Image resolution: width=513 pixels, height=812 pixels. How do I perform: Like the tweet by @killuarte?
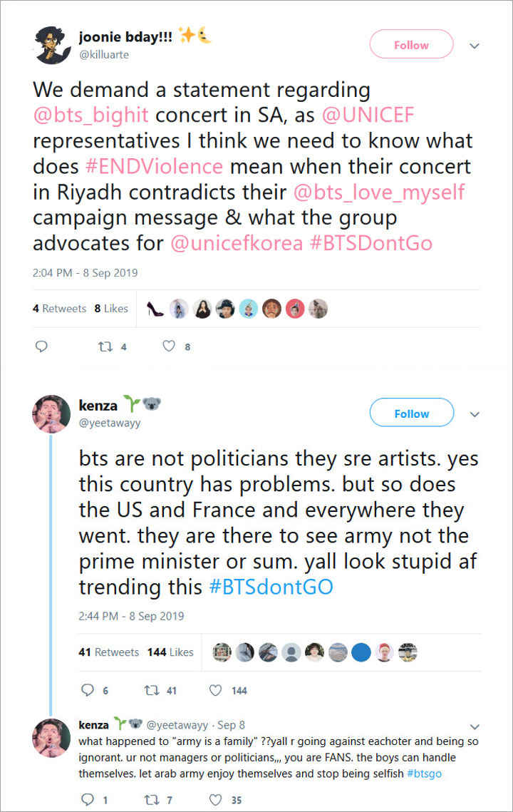(x=169, y=346)
